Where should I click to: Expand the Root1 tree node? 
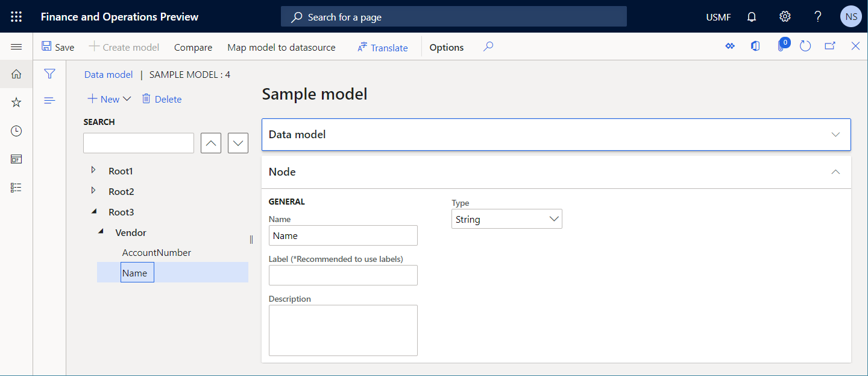[x=94, y=170]
